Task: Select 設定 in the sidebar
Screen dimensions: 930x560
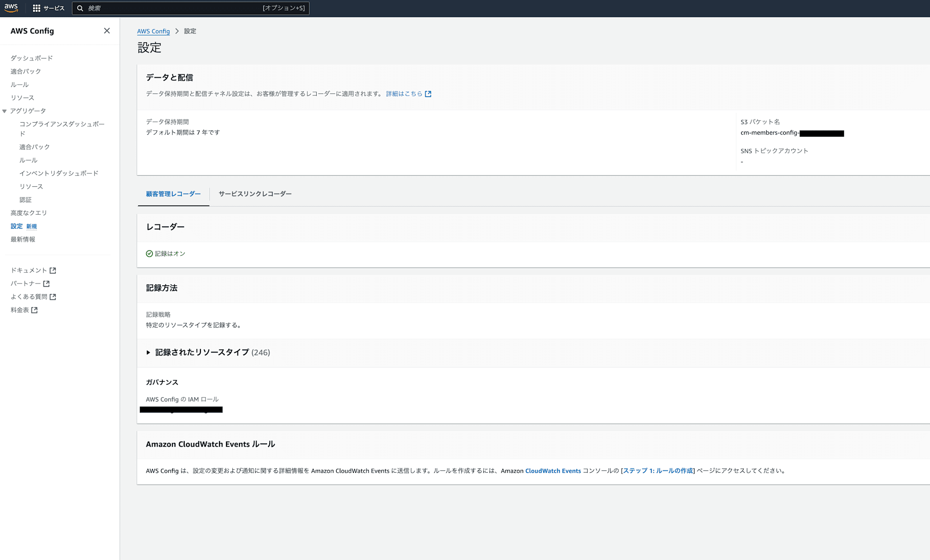Action: pos(17,226)
